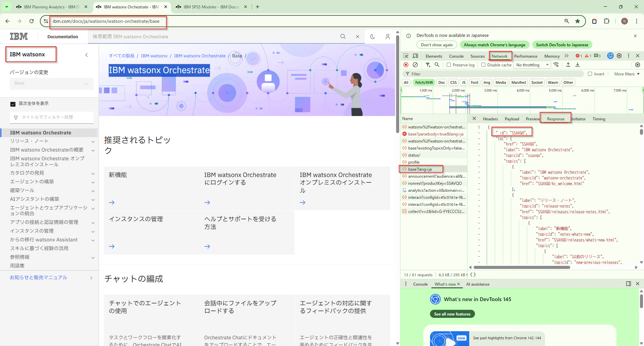Expand the 参照情報 section

point(93,258)
